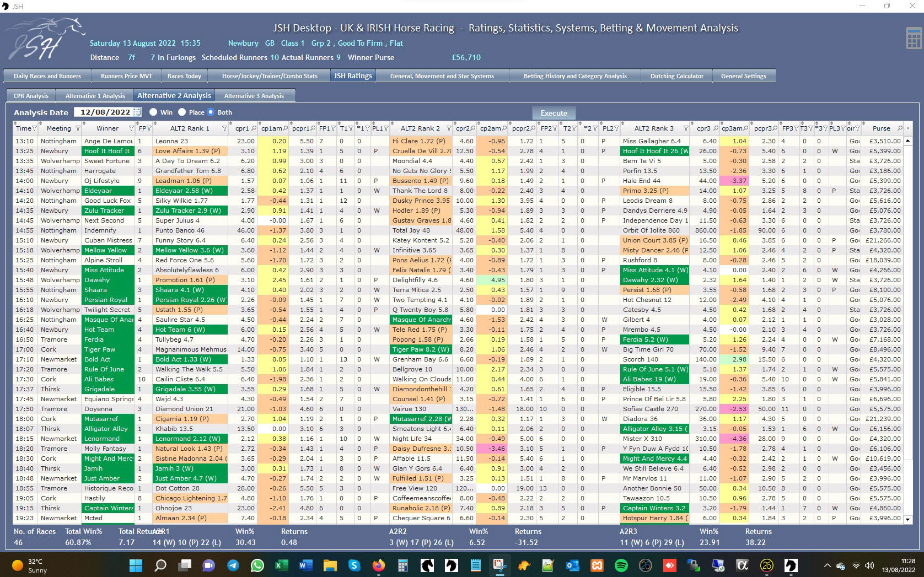Open the Windows Start menu

click(x=136, y=565)
